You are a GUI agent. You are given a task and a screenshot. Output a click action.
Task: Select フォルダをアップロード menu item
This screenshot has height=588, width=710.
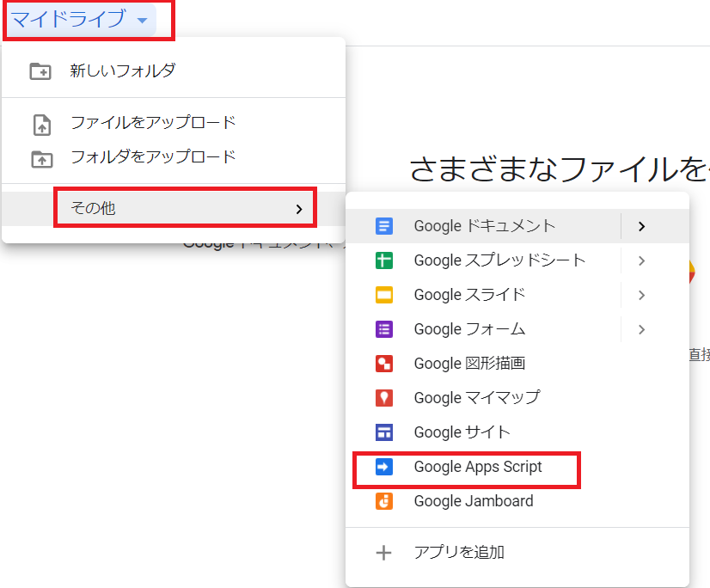pyautogui.click(x=152, y=157)
